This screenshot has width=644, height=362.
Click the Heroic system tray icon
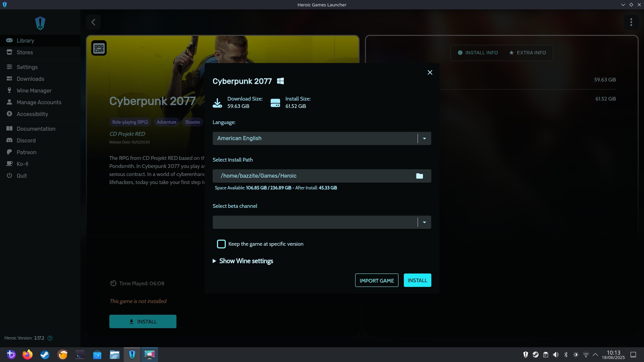[x=526, y=355]
